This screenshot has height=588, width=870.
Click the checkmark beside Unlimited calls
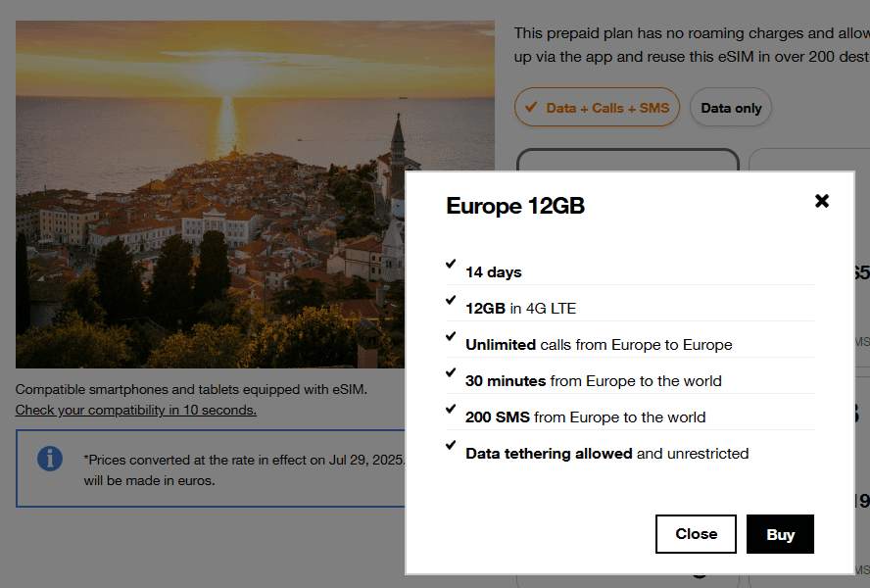tap(451, 337)
